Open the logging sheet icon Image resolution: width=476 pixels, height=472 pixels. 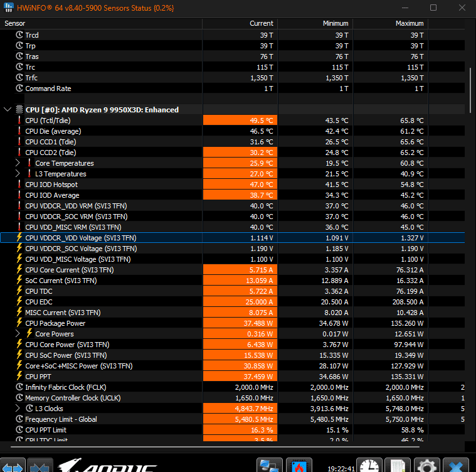[398, 465]
